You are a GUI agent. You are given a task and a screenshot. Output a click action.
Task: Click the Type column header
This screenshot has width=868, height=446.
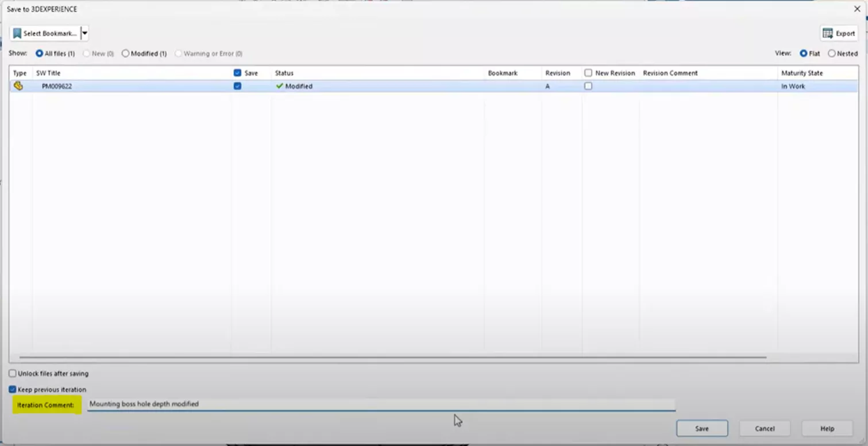coord(21,73)
